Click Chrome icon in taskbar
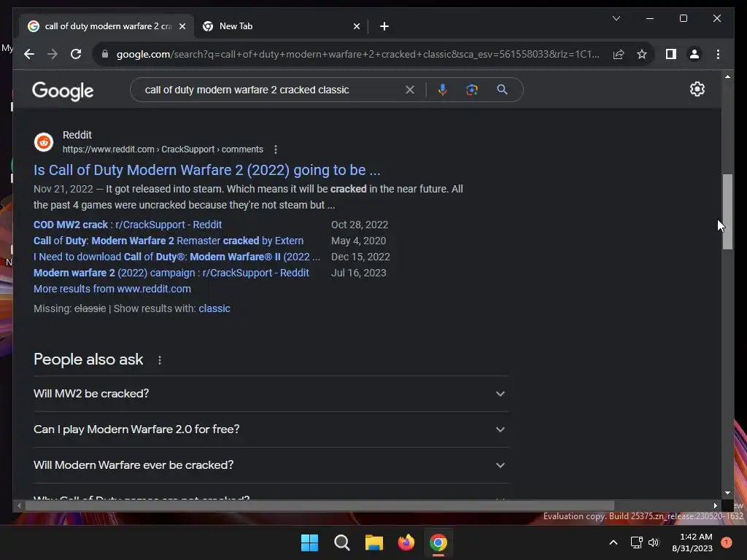 coord(438,542)
